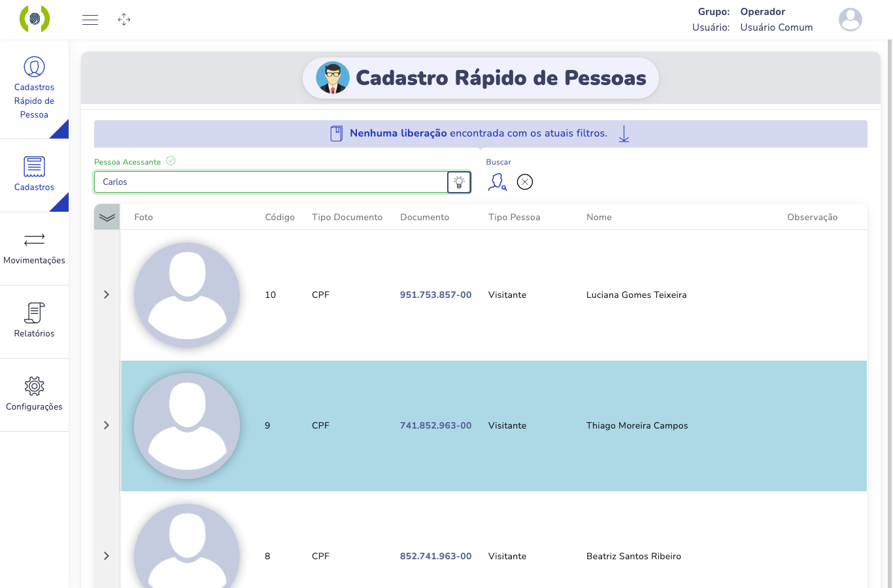
Task: Click the book icon in liberação banner
Action: 337,134
